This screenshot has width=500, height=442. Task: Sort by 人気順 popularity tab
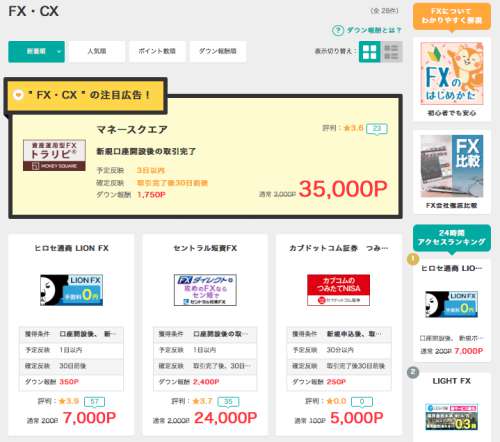[97, 51]
